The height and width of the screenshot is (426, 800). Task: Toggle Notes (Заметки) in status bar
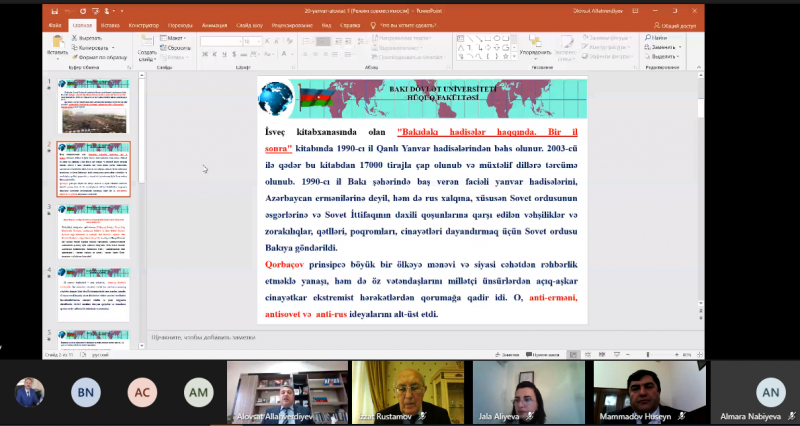(x=507, y=355)
